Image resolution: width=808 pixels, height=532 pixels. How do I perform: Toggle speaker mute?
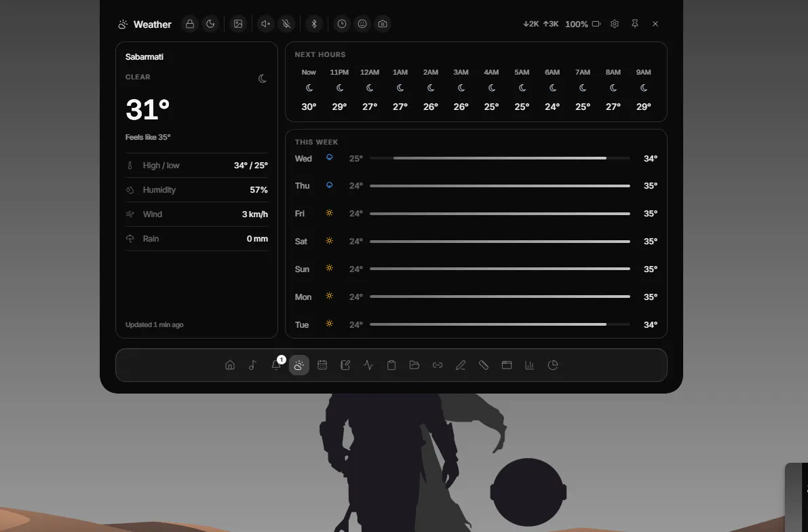point(266,24)
